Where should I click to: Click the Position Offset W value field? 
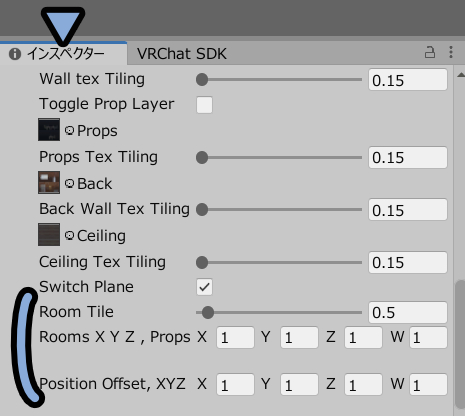pos(428,385)
